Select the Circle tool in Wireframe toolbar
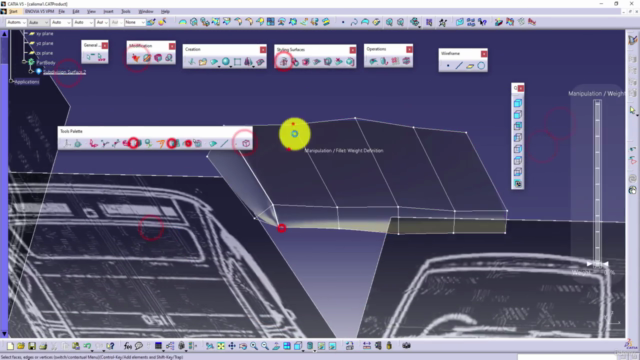The width and height of the screenshot is (640, 360). tap(481, 66)
